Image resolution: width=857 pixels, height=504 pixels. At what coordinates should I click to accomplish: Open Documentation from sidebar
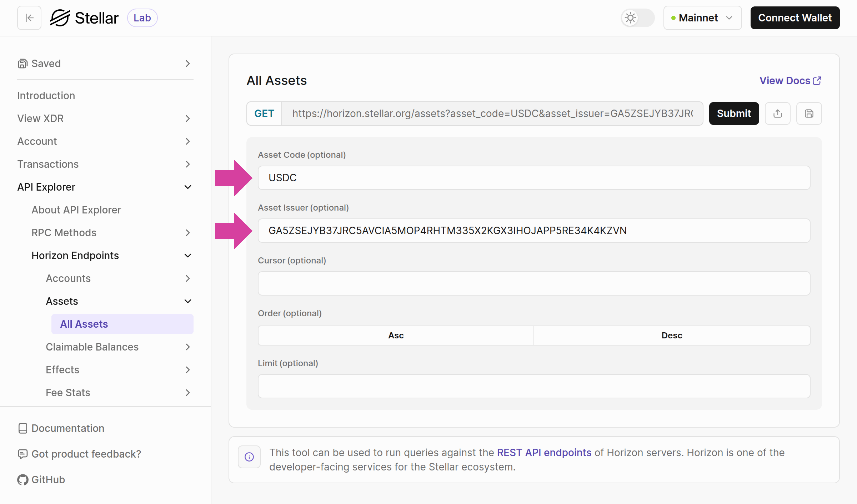[67, 428]
